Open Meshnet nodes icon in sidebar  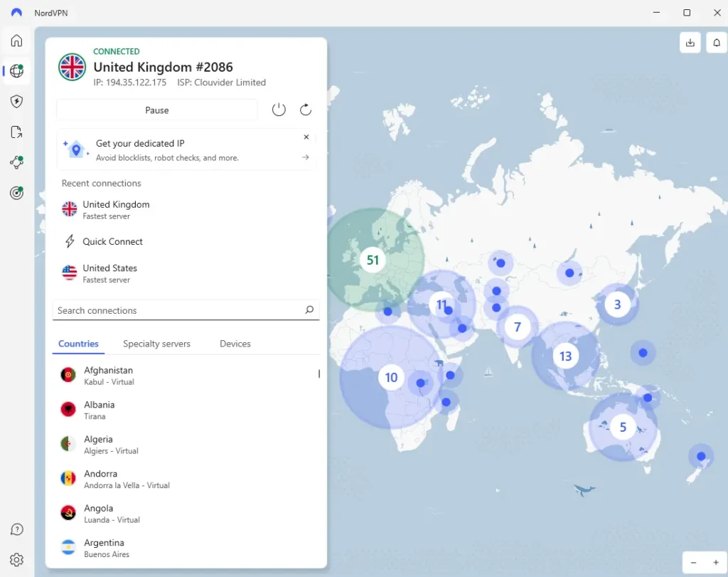pos(16,162)
